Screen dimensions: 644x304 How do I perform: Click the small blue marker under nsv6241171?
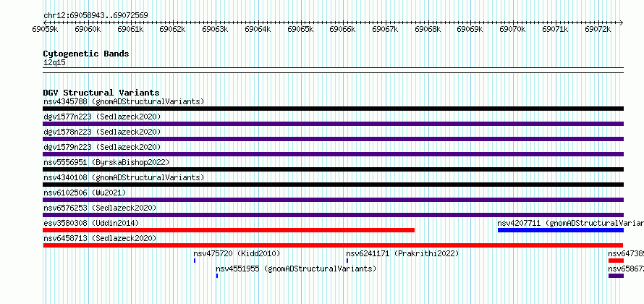[x=347, y=261]
